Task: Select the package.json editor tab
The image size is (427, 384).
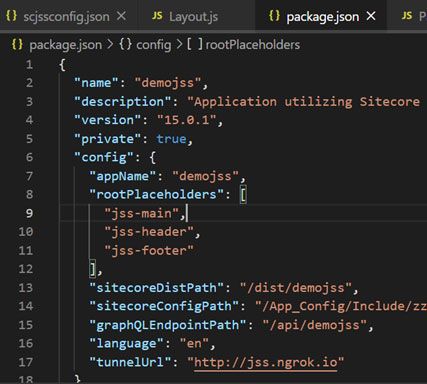Action: (323, 16)
